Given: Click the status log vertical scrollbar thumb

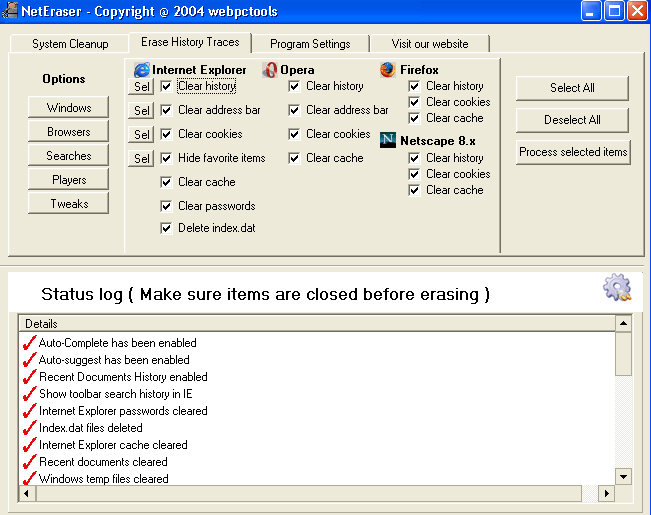Looking at the screenshot, I should tap(623, 353).
